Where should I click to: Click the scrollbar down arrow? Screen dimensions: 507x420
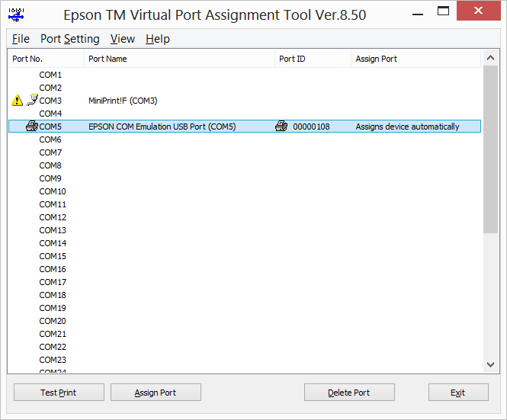point(490,364)
